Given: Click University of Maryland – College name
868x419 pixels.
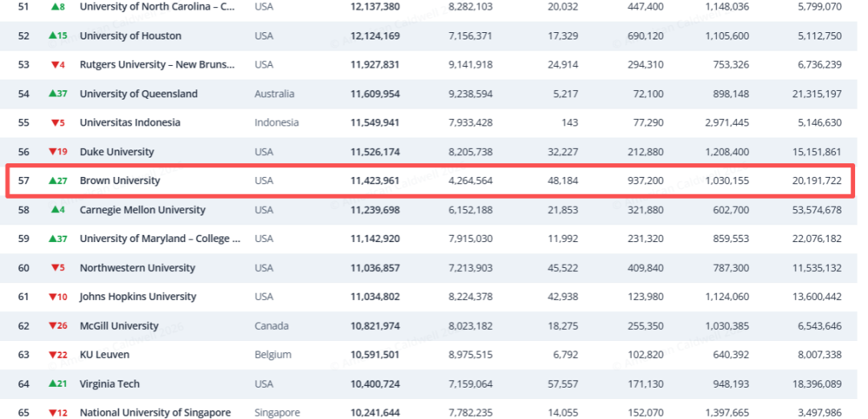Looking at the screenshot, I should tap(160, 239).
